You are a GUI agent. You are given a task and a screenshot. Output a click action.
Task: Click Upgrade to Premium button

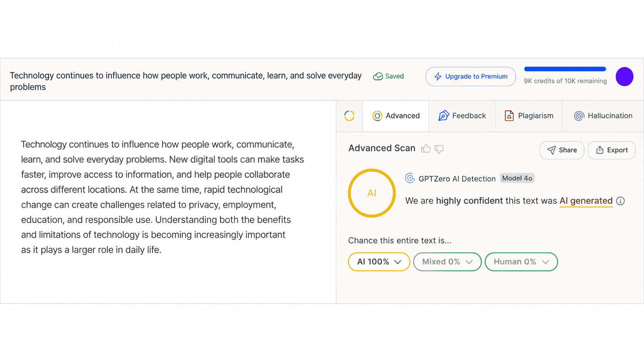coord(471,77)
